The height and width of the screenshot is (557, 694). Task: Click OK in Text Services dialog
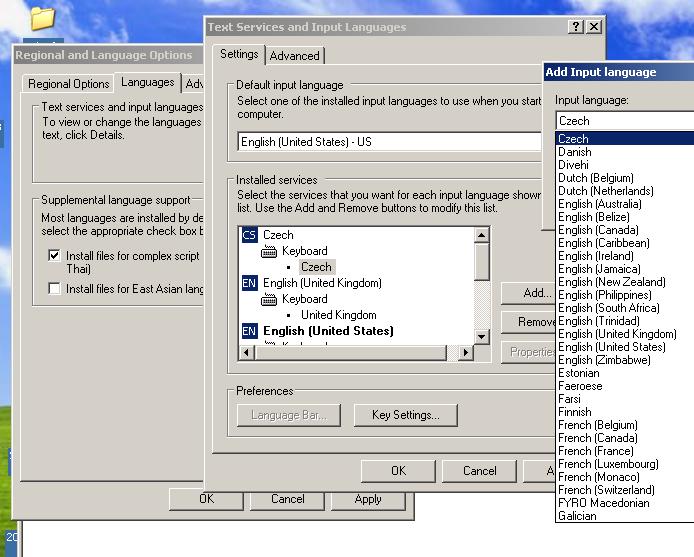[x=398, y=471]
